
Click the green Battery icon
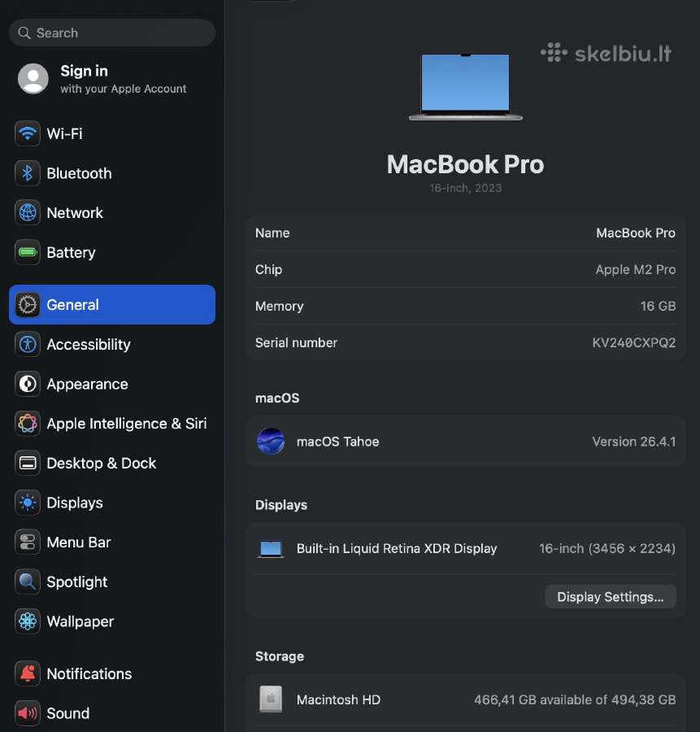click(x=28, y=252)
